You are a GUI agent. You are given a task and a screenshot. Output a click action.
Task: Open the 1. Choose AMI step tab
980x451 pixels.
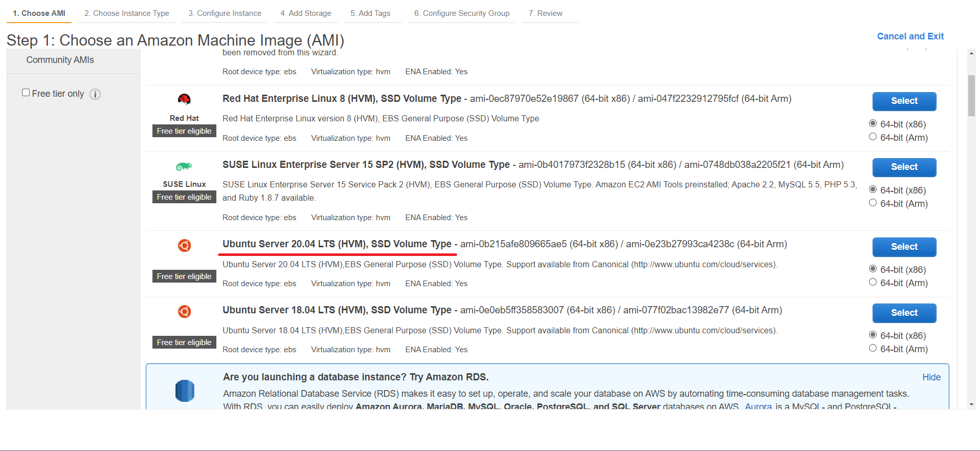pos(39,13)
